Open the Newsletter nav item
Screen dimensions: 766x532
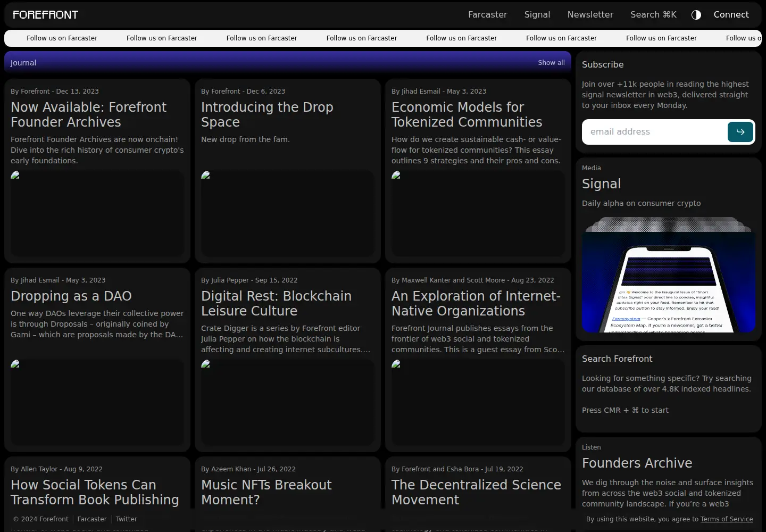coord(590,15)
